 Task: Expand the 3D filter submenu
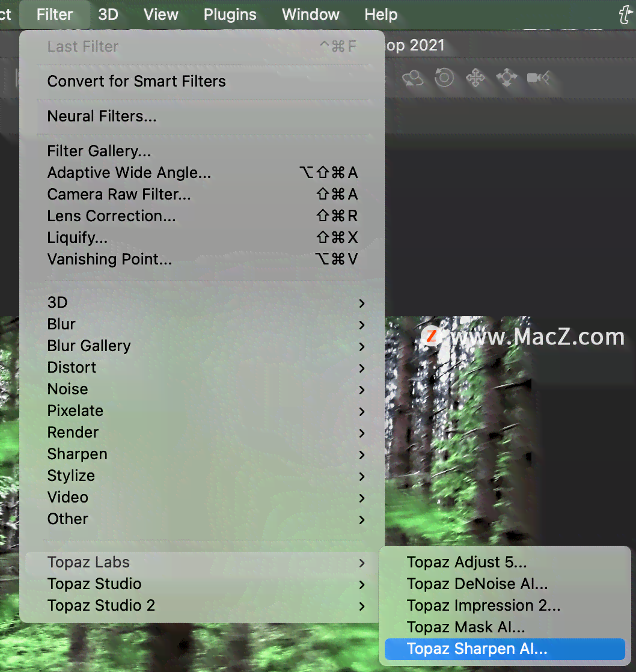[x=201, y=302]
